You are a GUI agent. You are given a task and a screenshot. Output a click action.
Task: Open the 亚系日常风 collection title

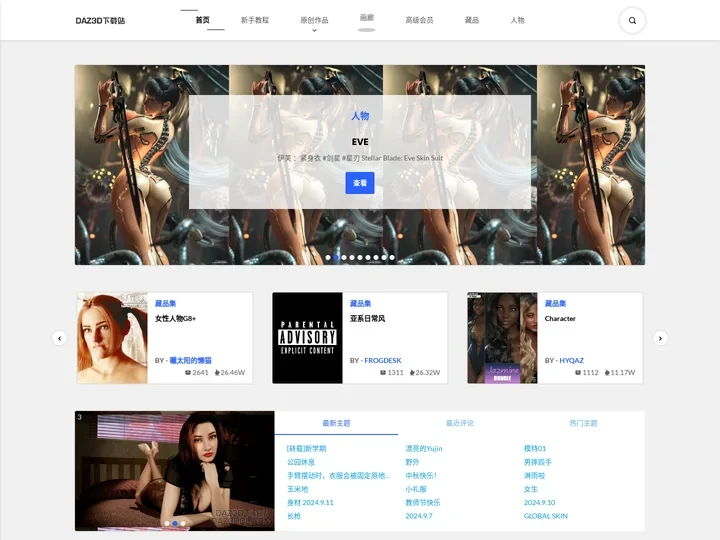tap(367, 318)
